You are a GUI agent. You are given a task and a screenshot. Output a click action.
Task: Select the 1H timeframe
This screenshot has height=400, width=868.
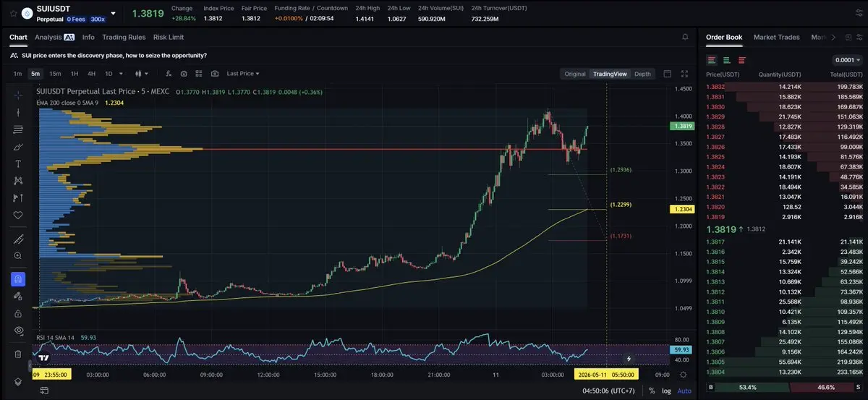(74, 74)
